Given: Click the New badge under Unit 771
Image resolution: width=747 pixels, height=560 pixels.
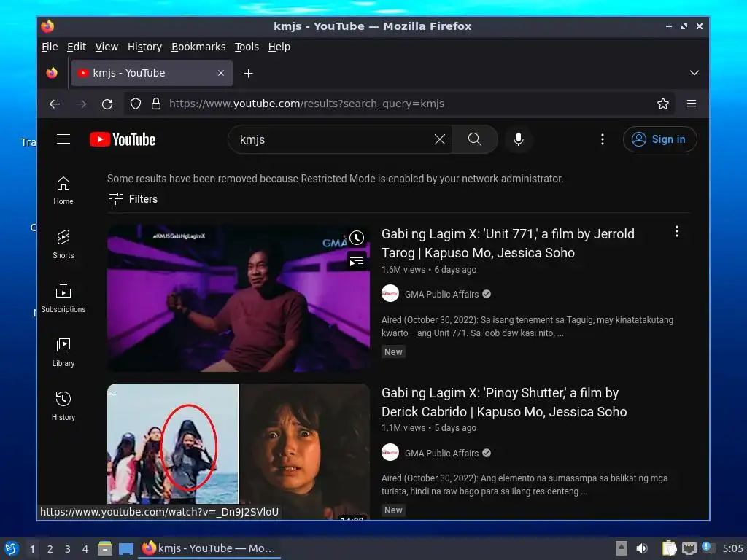Looking at the screenshot, I should 393,352.
